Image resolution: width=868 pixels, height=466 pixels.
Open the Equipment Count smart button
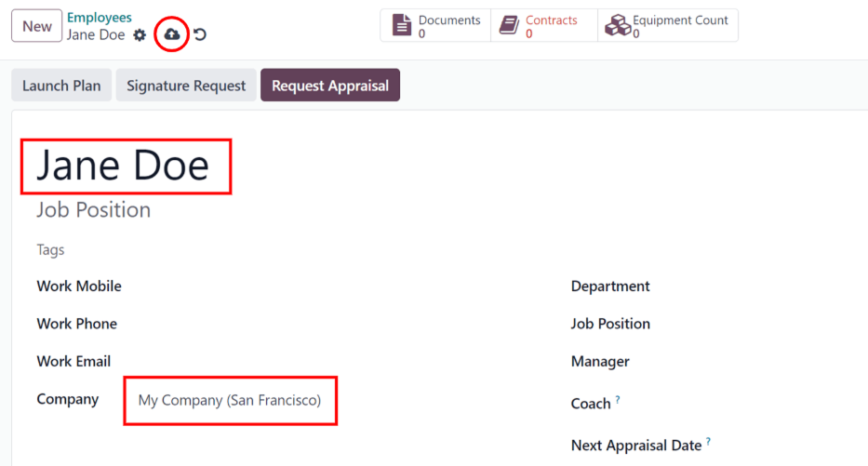tap(667, 26)
